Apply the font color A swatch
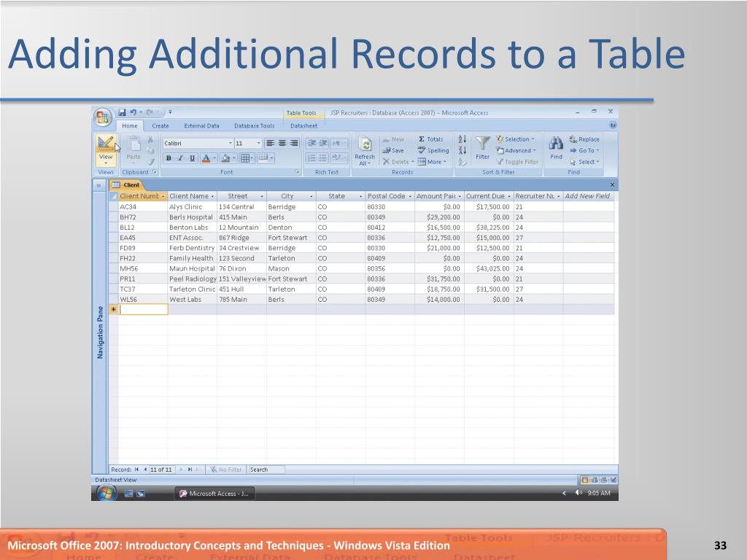747x560 pixels. pos(206,158)
